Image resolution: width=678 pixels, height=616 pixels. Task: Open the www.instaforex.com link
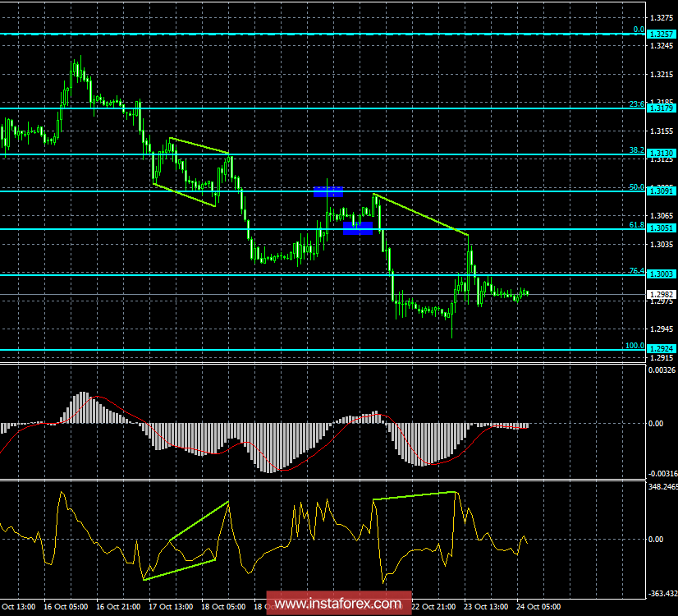tap(338, 602)
